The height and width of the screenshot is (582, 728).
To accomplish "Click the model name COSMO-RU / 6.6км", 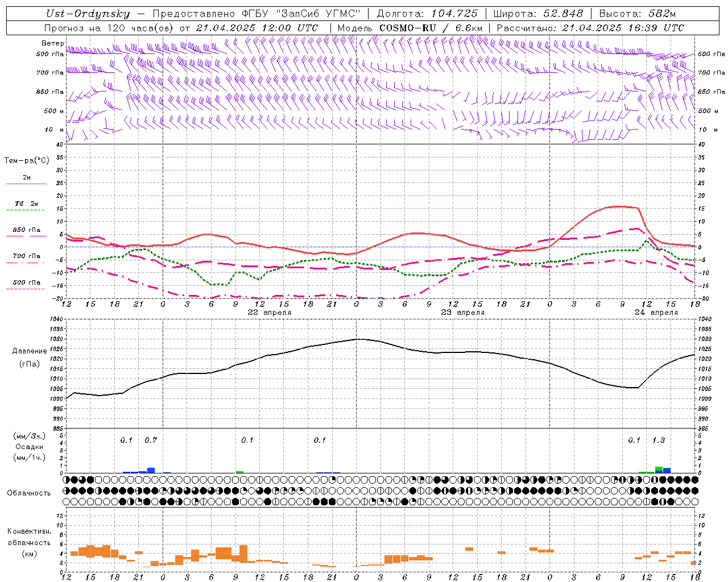I will (x=431, y=27).
